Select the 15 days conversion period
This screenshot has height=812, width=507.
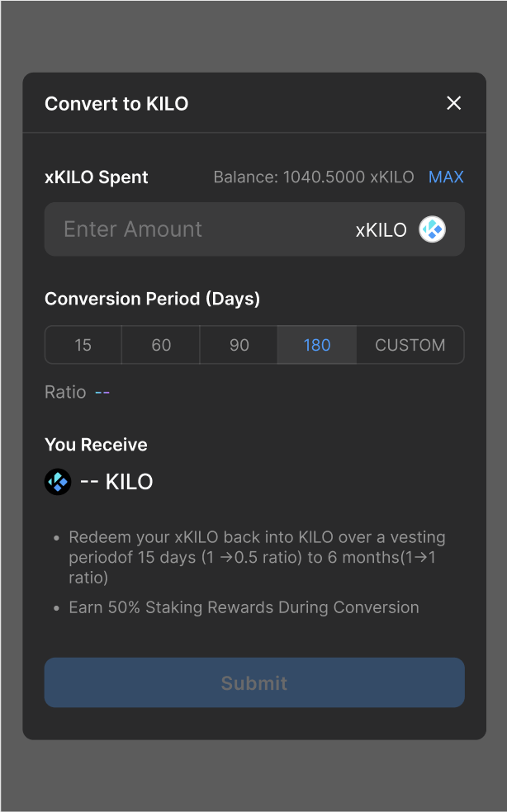point(83,345)
